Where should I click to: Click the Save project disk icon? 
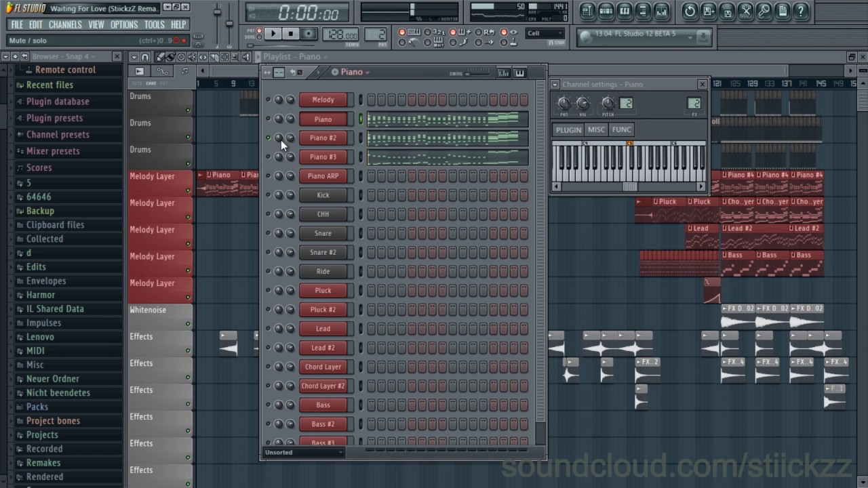727,12
